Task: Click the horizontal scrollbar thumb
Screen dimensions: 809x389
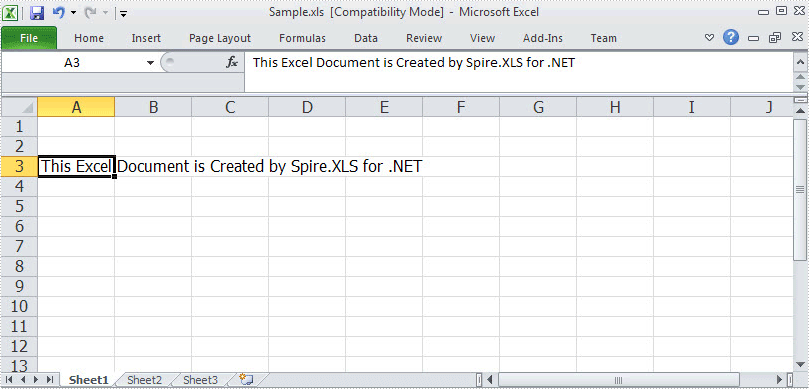Action: (619, 380)
